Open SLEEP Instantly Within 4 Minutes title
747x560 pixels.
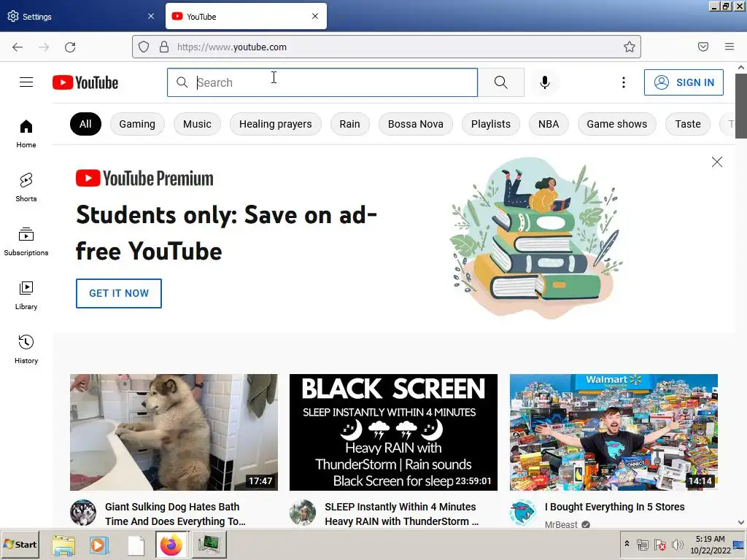[402, 514]
